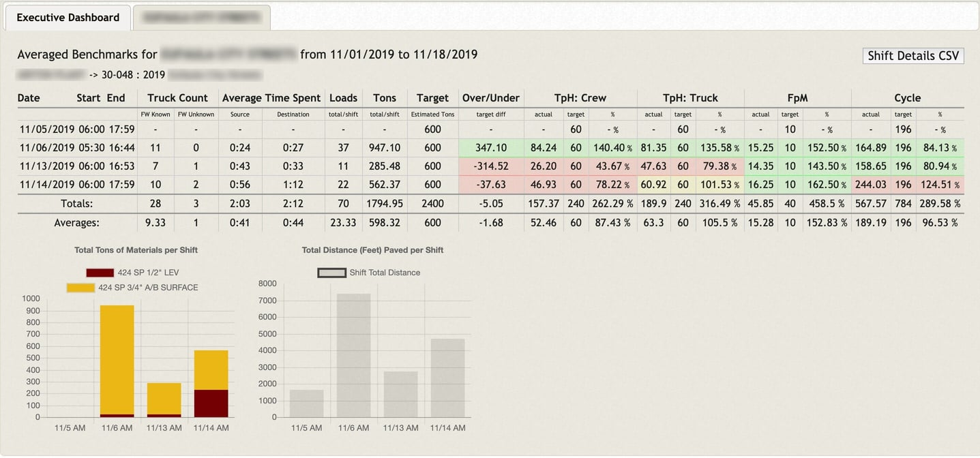Screen dimensions: 980x458
Task: Click the Tons column header
Action: click(384, 97)
